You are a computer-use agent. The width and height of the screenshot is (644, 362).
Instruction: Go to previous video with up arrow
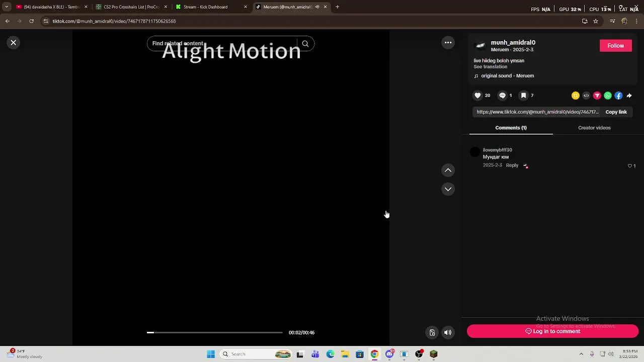pyautogui.click(x=448, y=170)
